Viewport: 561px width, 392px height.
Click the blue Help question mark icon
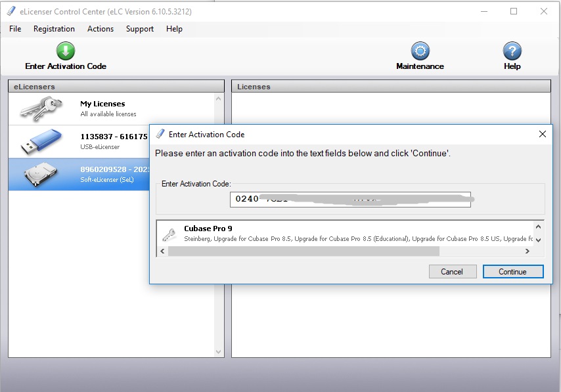[512, 51]
